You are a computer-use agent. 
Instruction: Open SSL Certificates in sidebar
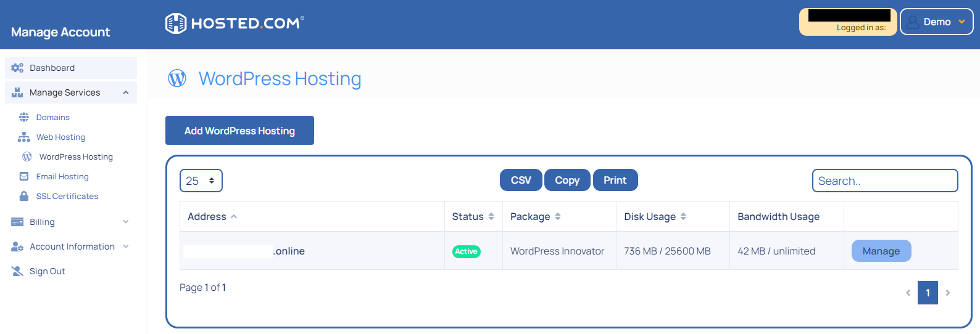(67, 196)
